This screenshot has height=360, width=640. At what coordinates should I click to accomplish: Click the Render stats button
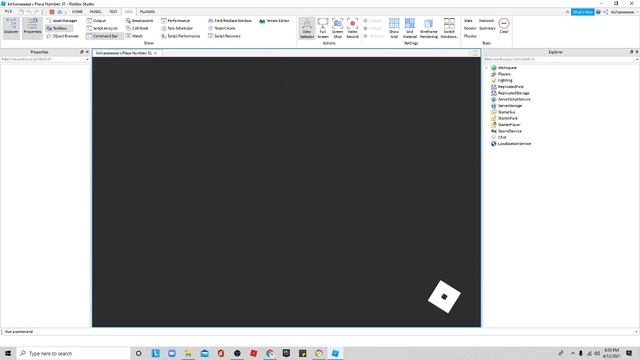click(x=470, y=28)
